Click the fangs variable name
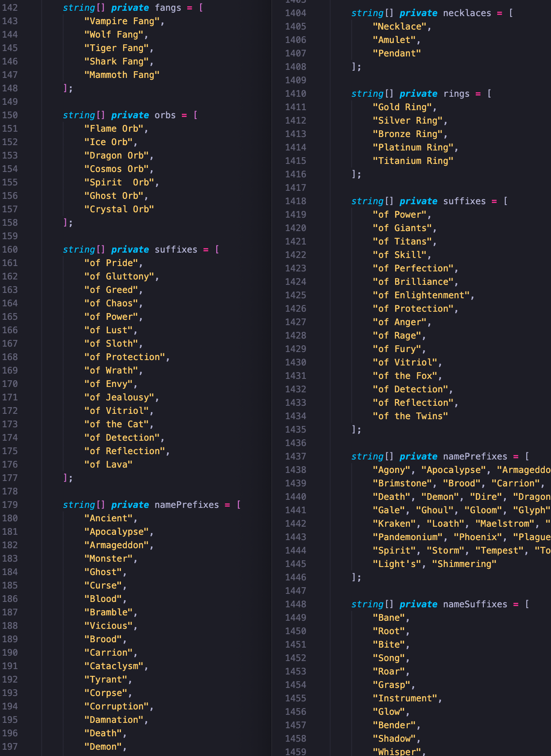This screenshot has width=551, height=756. coord(168,8)
